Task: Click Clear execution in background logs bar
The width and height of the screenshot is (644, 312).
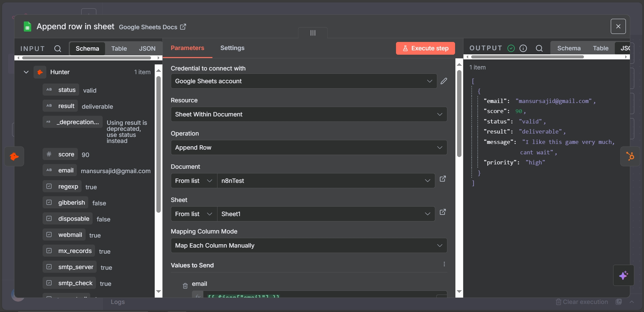Action: 582,302
